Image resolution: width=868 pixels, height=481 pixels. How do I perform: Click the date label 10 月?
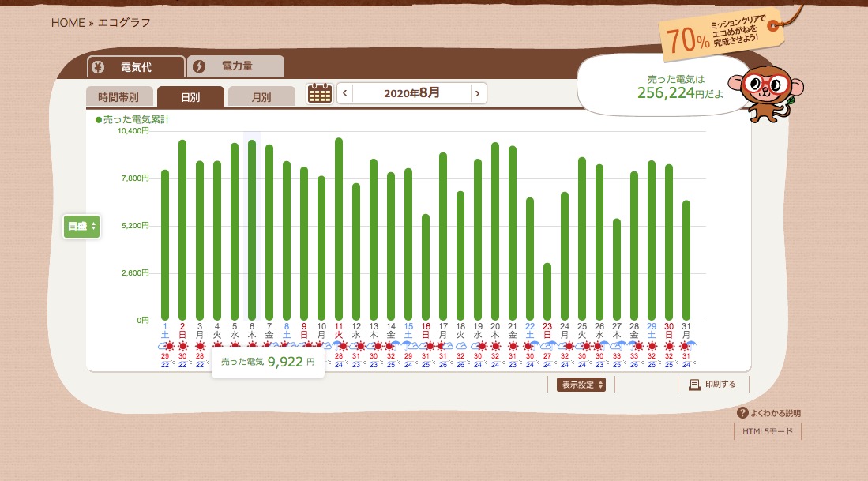(x=321, y=330)
